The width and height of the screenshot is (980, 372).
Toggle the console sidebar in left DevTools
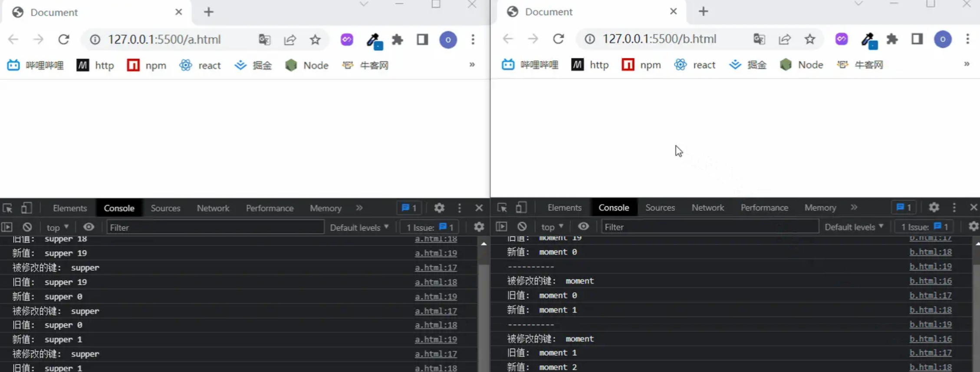(7, 227)
